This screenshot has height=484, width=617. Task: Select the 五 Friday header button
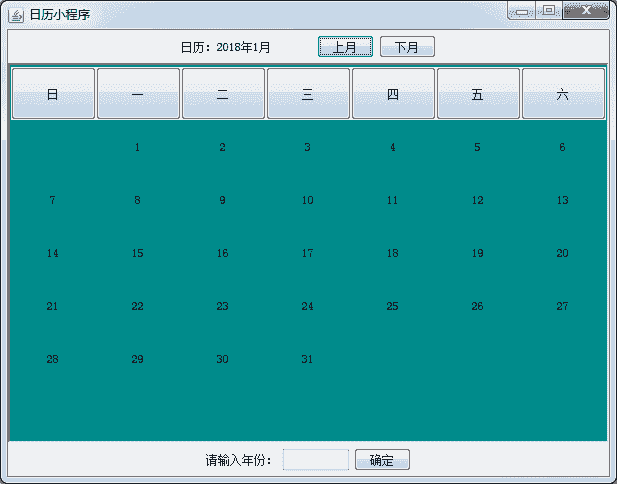[x=478, y=94]
